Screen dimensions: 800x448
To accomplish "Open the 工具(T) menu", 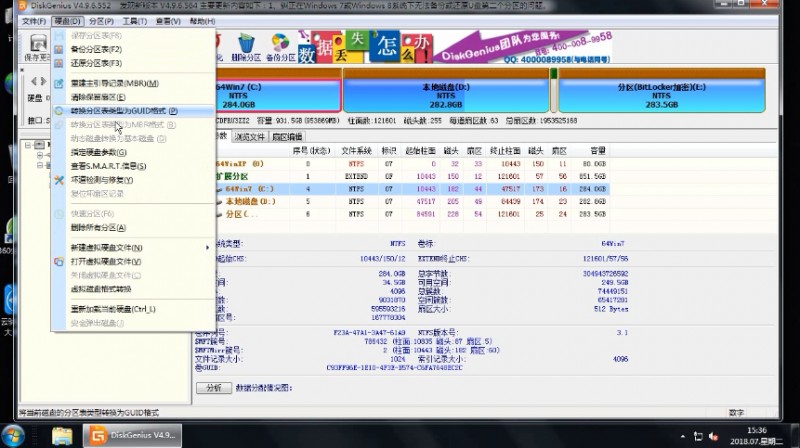I will [135, 21].
